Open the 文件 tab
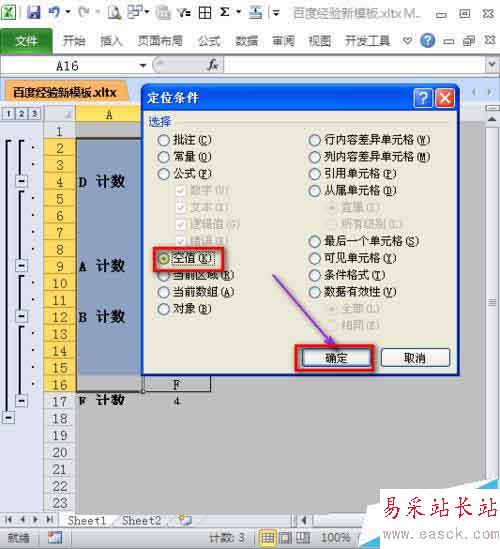500x549 pixels. point(26,41)
